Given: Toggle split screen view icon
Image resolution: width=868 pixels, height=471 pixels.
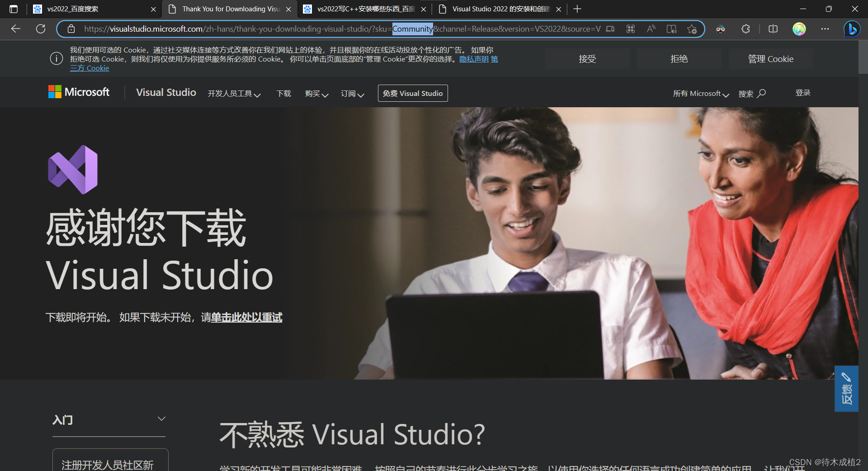Looking at the screenshot, I should [773, 29].
